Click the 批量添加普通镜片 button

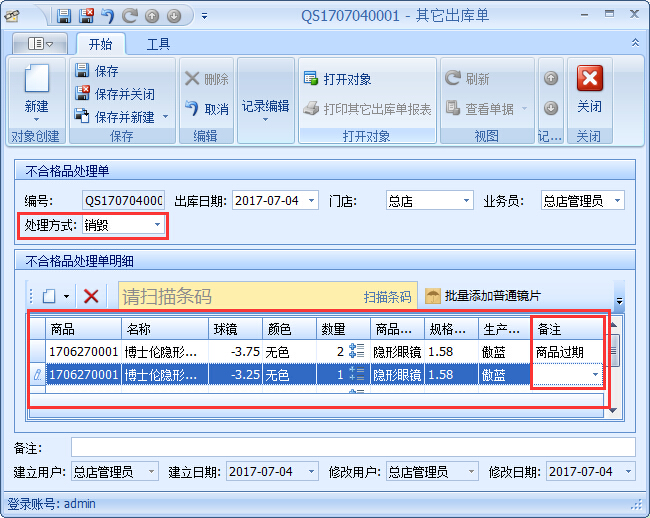click(484, 296)
